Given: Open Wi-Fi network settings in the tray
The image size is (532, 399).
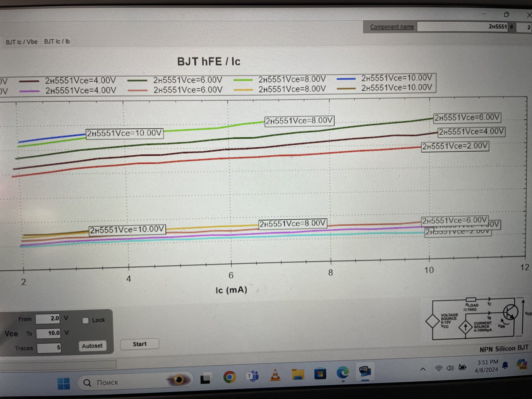Looking at the screenshot, I should point(438,368).
